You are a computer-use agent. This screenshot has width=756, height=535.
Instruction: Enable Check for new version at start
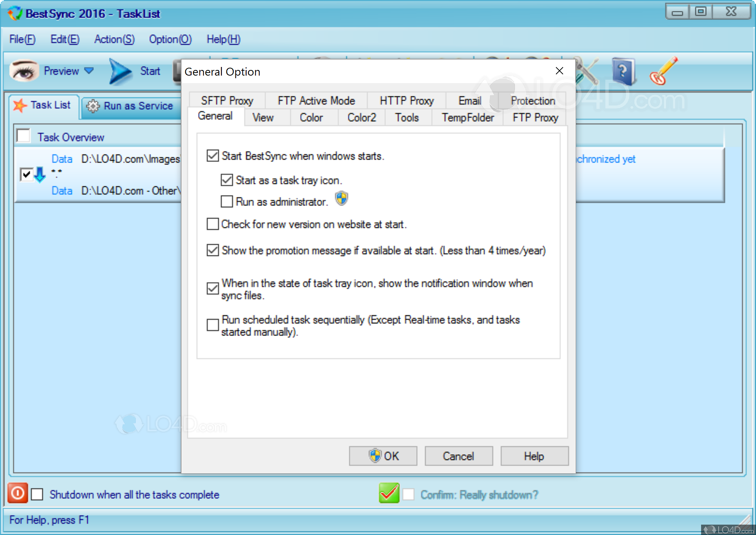click(x=212, y=224)
